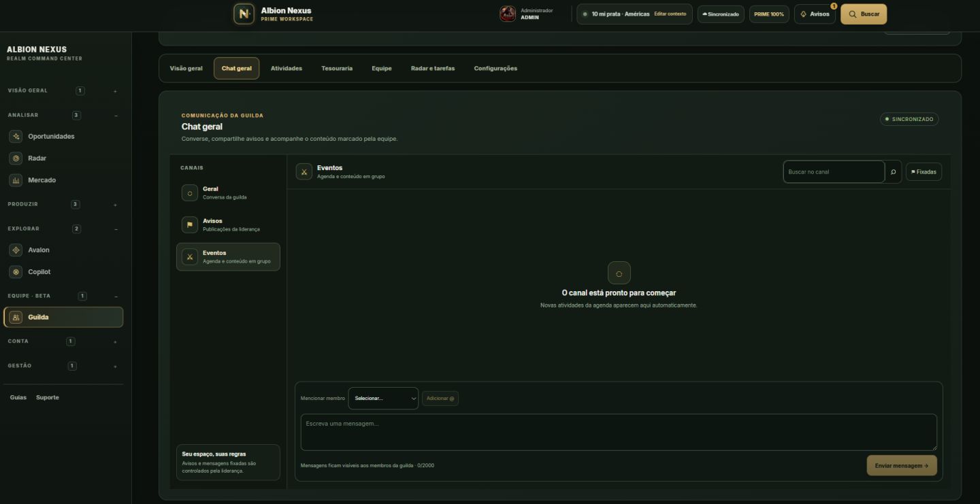Select the Geral channel icon
The image size is (980, 504).
pos(190,193)
